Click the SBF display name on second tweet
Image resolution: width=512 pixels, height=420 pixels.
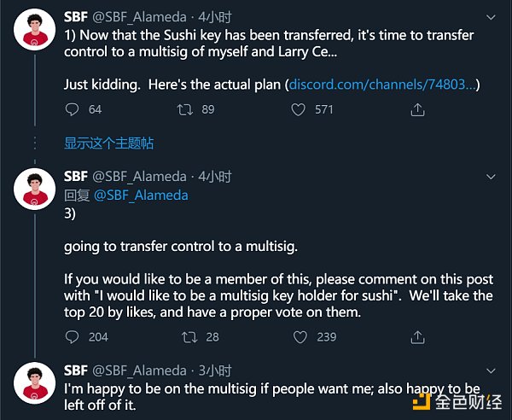(76, 177)
